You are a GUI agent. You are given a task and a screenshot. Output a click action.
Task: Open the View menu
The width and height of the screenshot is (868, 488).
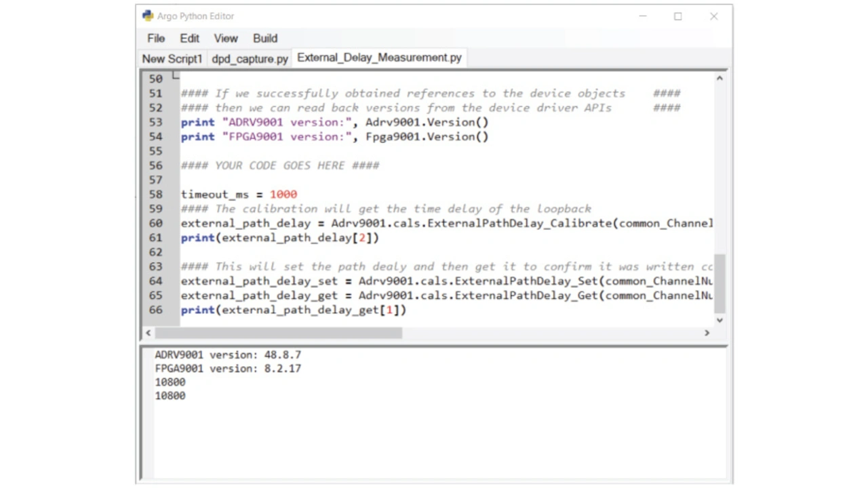[x=226, y=39]
